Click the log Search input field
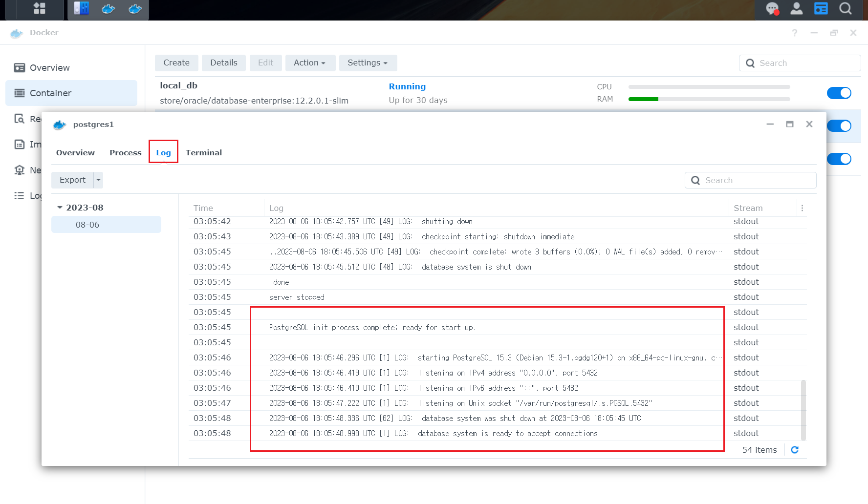868x504 pixels. click(x=750, y=180)
